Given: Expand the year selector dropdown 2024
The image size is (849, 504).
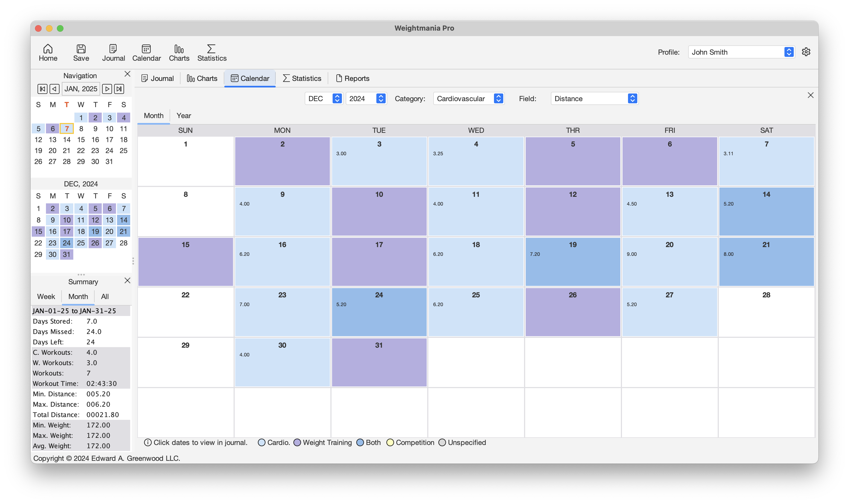Looking at the screenshot, I should coord(381,98).
